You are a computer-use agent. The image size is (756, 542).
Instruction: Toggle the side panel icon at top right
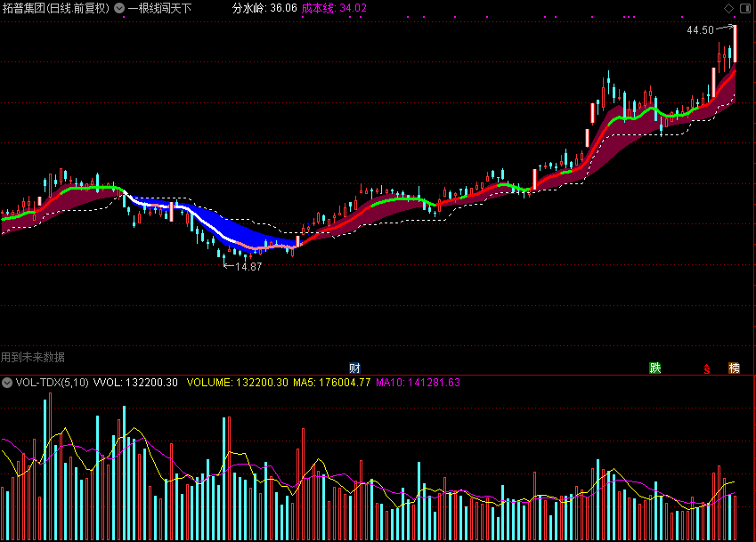745,8
